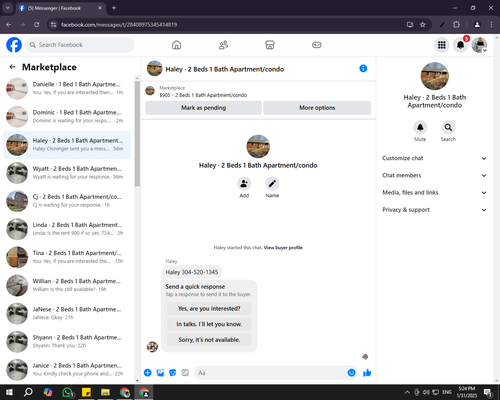This screenshot has height=400, width=500.
Task: Open Linda's 2 Beds 1 Bath conversation
Action: click(67, 229)
